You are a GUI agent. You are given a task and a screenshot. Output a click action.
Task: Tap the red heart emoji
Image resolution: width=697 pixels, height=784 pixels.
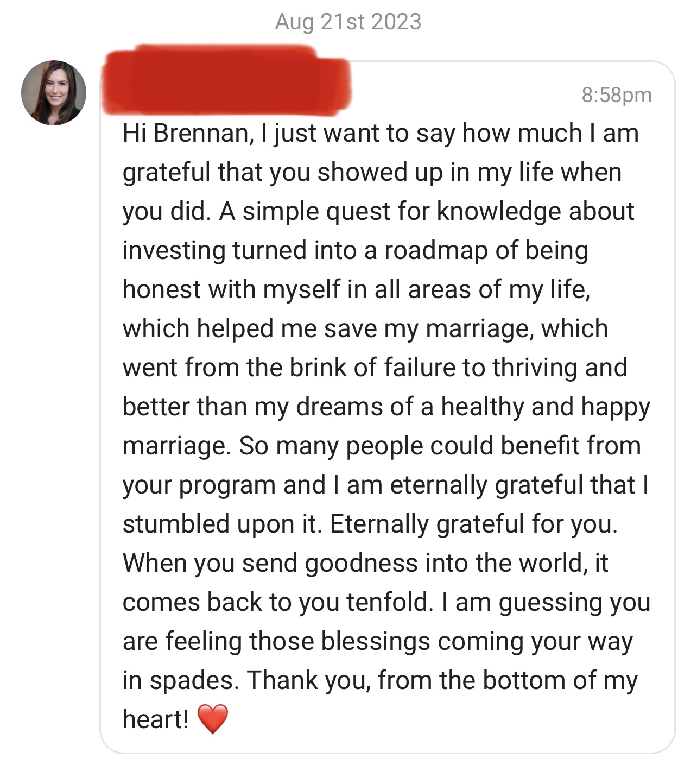tap(213, 719)
